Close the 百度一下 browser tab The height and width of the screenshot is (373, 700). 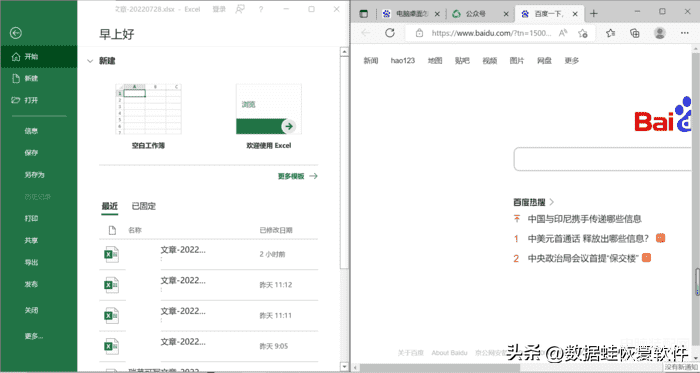click(x=575, y=14)
